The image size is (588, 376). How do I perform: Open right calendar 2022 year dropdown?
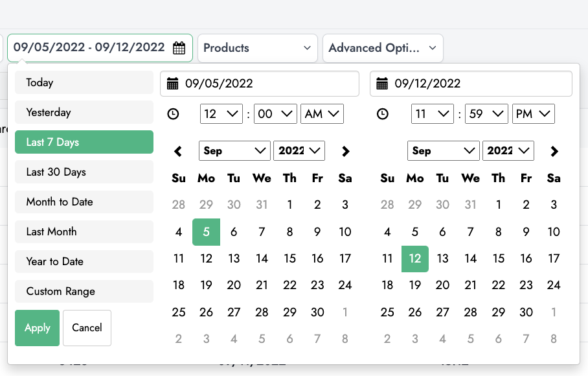coord(508,151)
